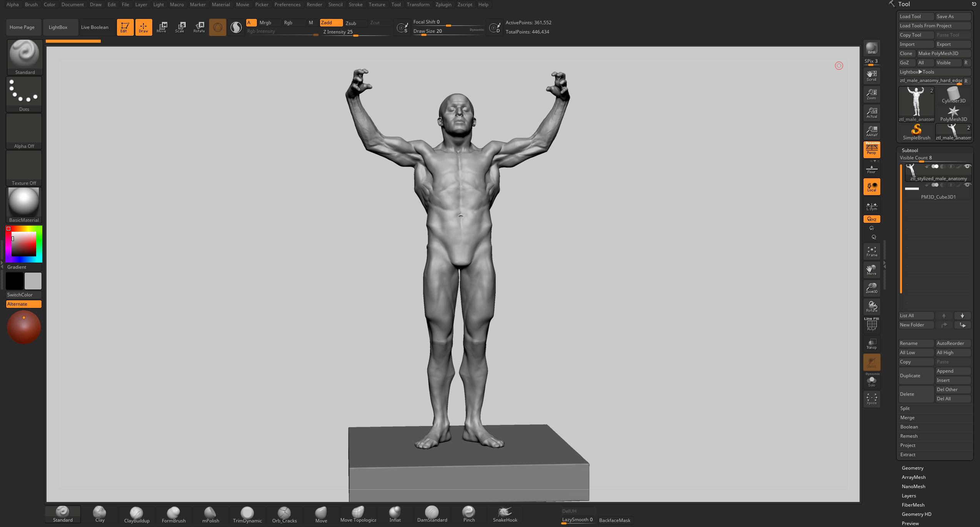Toggle PolyF line fill display

[x=872, y=325]
